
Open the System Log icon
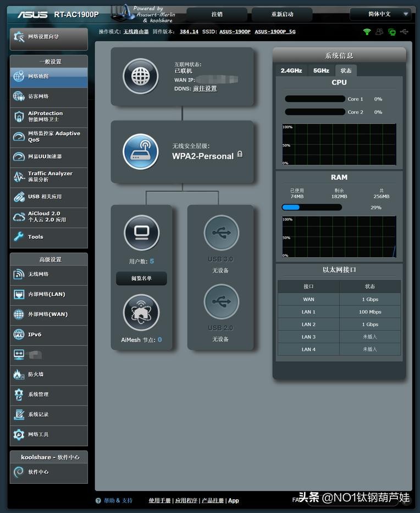pyautogui.click(x=19, y=415)
